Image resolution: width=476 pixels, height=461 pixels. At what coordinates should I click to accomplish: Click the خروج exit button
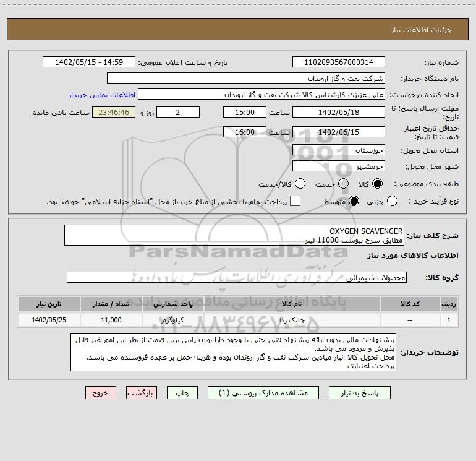tap(101, 393)
